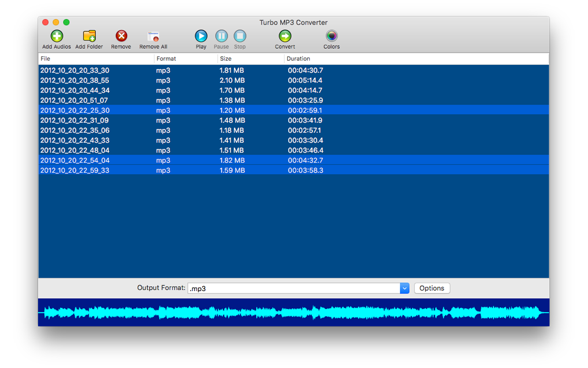This screenshot has width=588, height=368.
Task: Open the Options button
Action: click(432, 288)
